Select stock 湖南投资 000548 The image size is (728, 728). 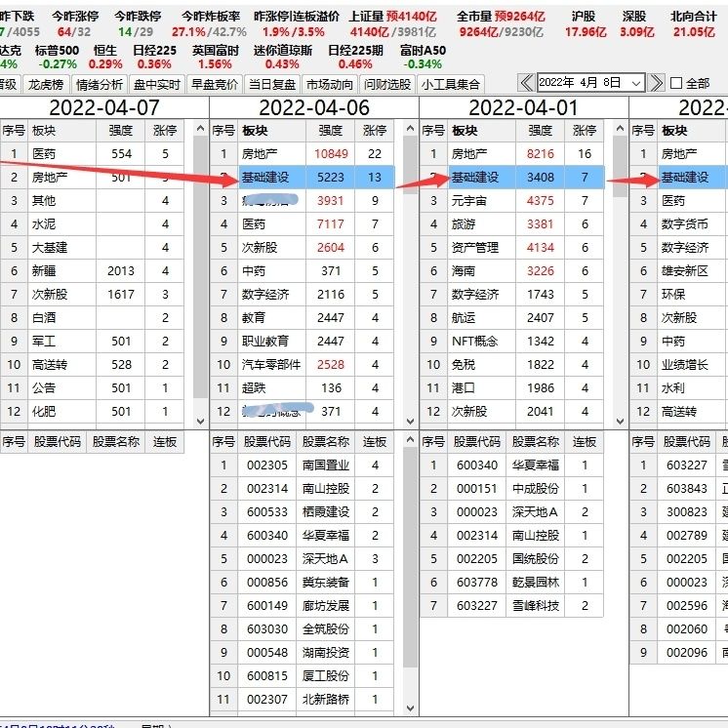pos(302,652)
